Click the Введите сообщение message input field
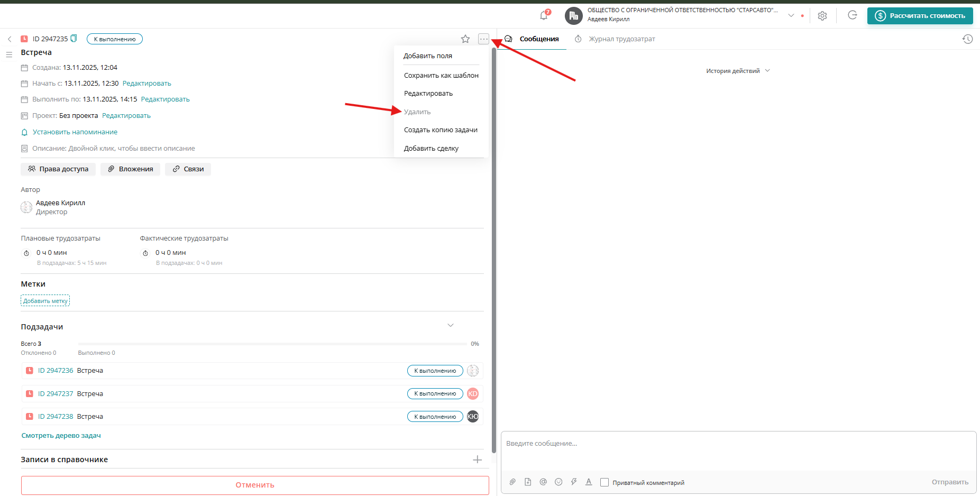 (738, 451)
